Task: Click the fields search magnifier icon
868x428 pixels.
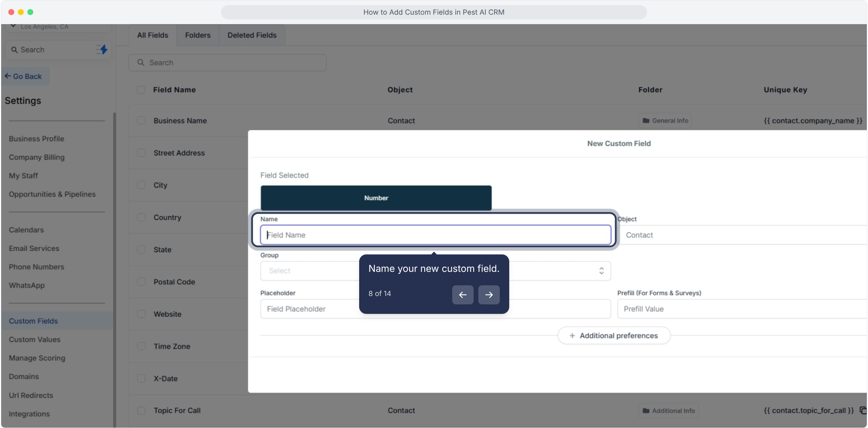Action: coord(141,63)
